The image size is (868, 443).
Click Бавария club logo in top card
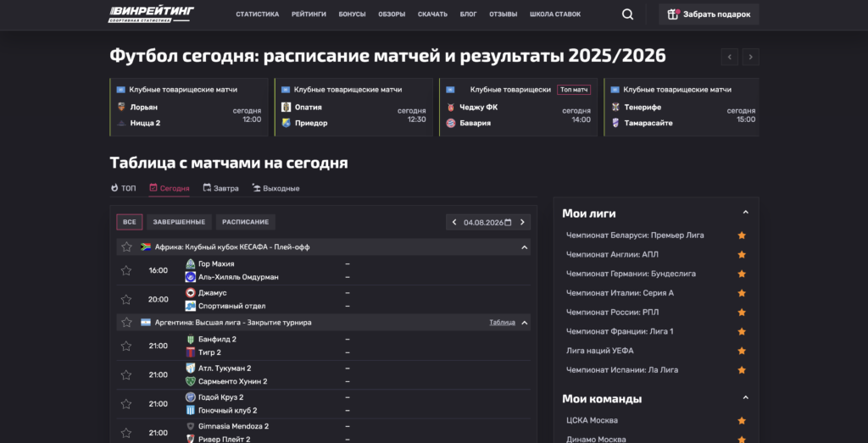pyautogui.click(x=451, y=124)
